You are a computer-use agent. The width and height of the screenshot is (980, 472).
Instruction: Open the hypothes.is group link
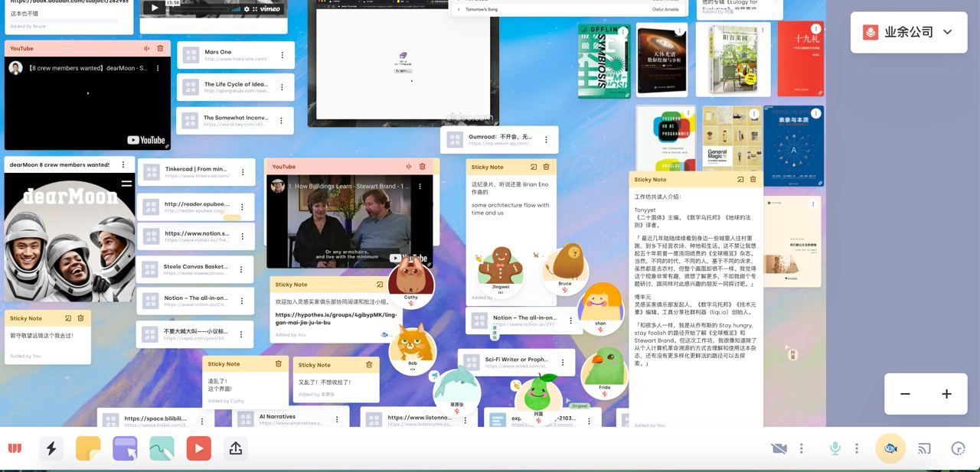click(x=336, y=318)
